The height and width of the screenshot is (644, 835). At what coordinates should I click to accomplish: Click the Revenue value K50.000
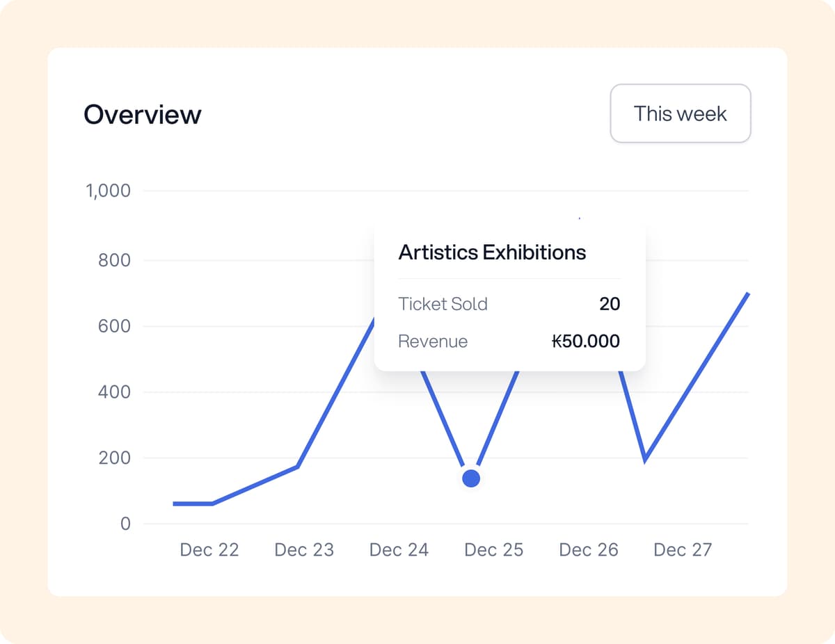587,341
